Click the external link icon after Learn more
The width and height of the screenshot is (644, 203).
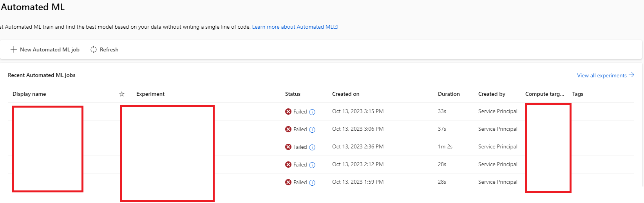coord(336,27)
